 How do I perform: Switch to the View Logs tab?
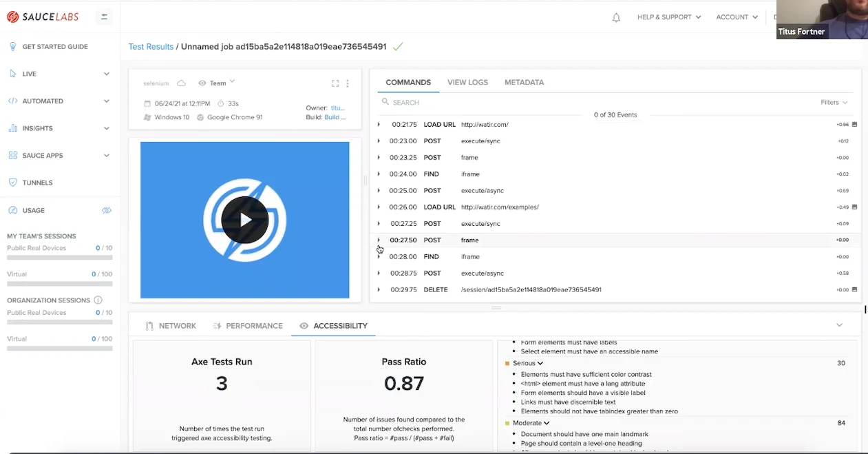[x=467, y=82]
